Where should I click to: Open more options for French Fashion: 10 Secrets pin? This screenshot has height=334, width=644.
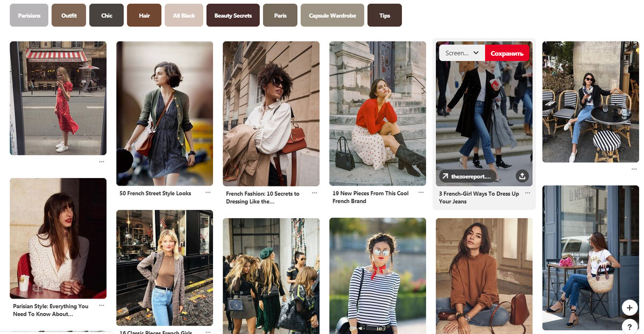click(x=314, y=192)
